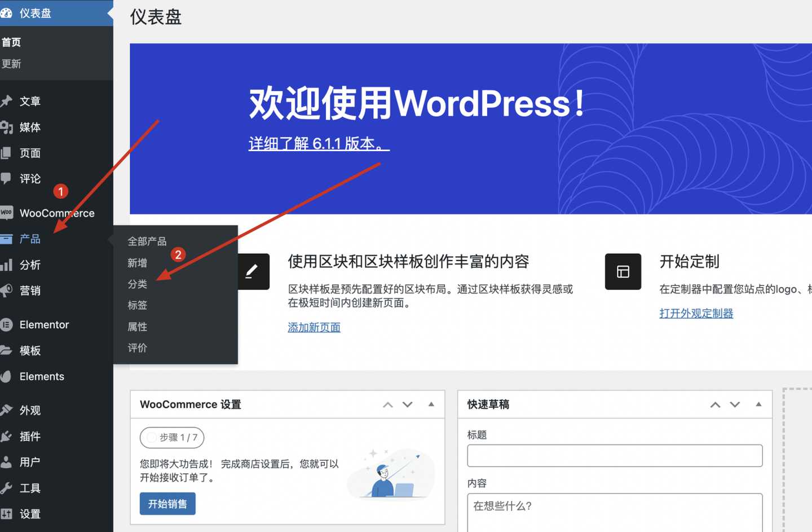The image size is (812, 532).
Task: Select 新增 in the products submenu
Action: [137, 263]
